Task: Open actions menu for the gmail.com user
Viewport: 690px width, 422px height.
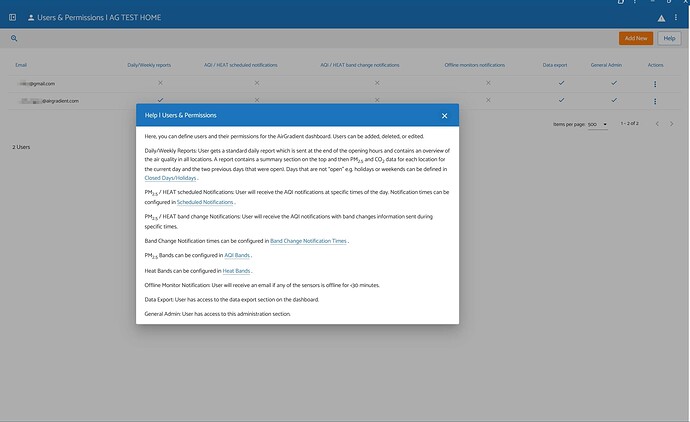Action: (655, 84)
